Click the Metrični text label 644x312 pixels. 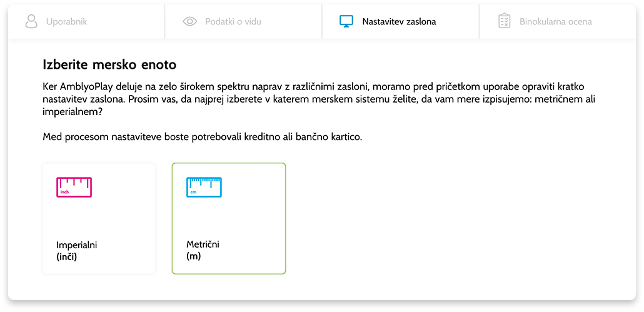tap(203, 244)
